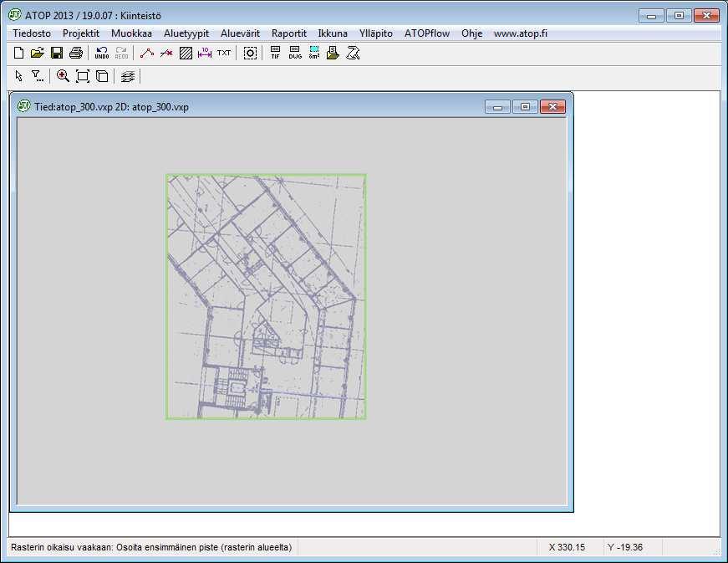Select the dimension measuring tool

click(205, 53)
